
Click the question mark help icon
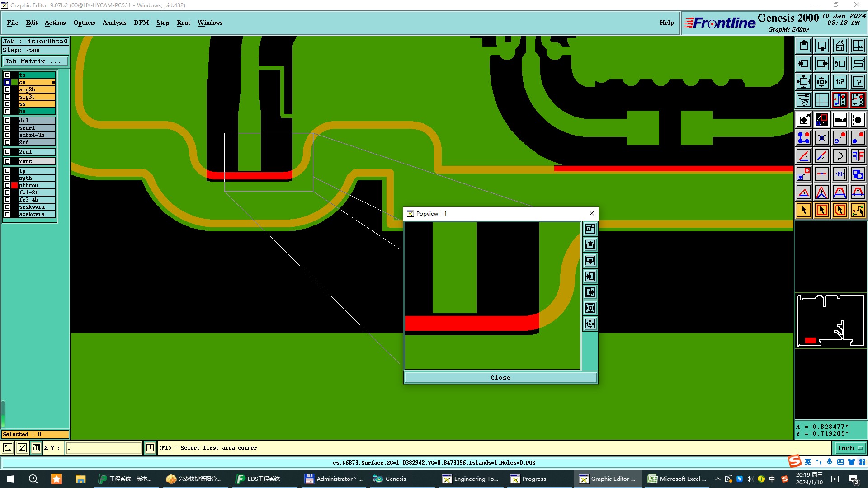(x=858, y=82)
